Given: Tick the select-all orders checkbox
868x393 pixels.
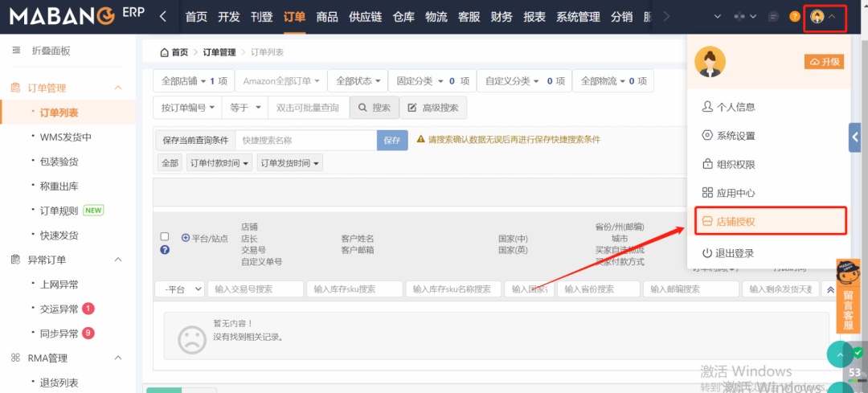Looking at the screenshot, I should point(165,237).
